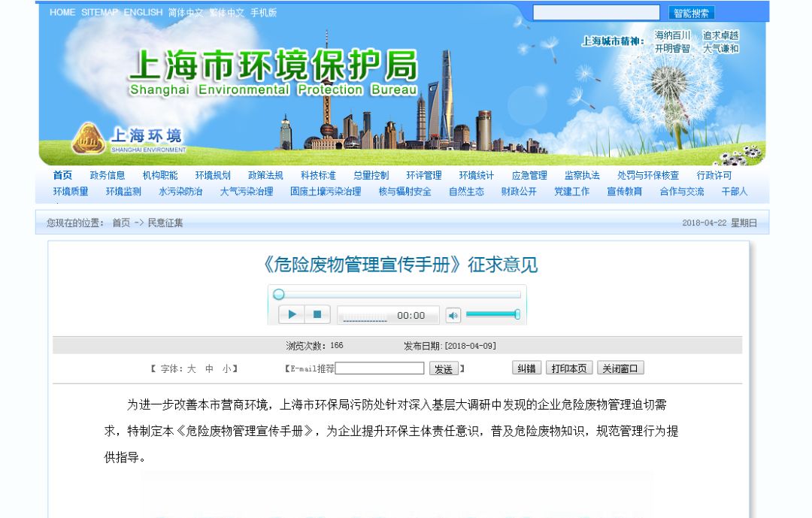Open the 处罚与环保核查 menu item

tap(648, 175)
